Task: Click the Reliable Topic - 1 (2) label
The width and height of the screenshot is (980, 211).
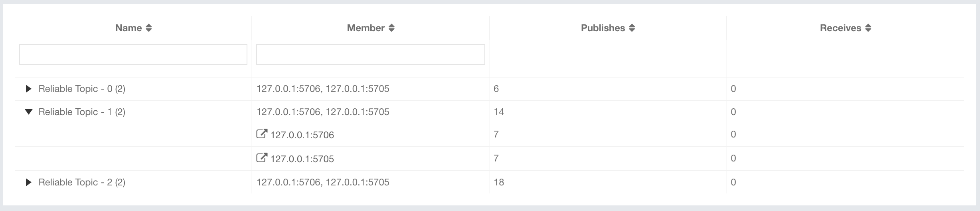Action: pos(82,112)
